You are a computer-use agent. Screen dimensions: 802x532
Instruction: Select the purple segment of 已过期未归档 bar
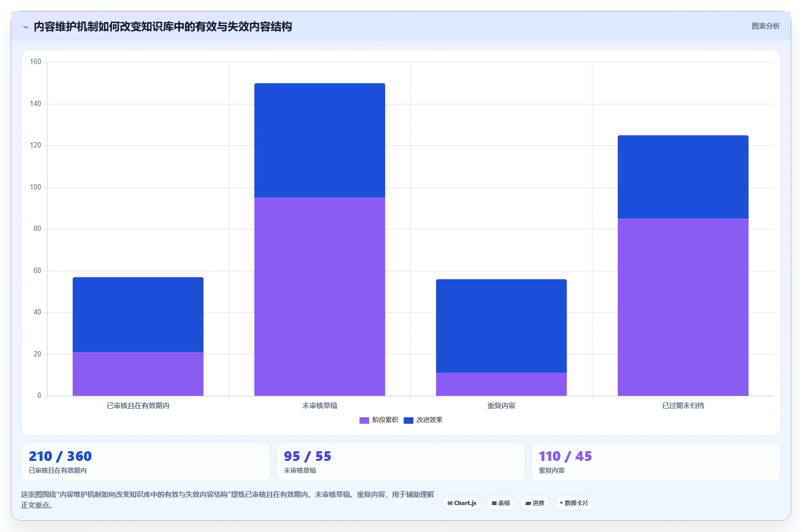point(683,307)
